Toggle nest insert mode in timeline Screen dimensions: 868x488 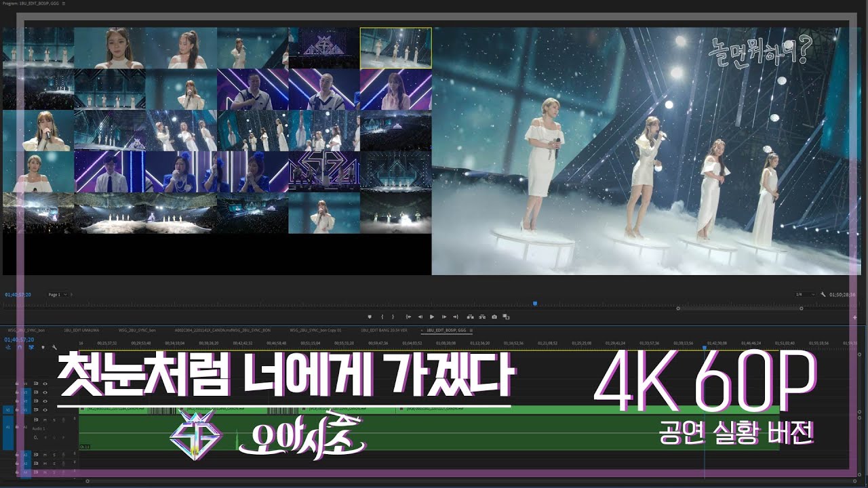(x=8, y=347)
